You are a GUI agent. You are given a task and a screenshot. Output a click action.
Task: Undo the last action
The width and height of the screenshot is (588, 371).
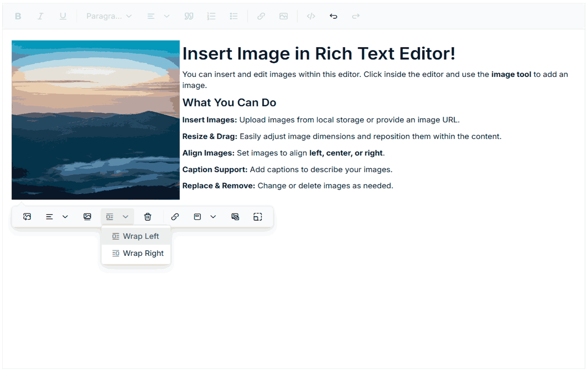click(333, 16)
